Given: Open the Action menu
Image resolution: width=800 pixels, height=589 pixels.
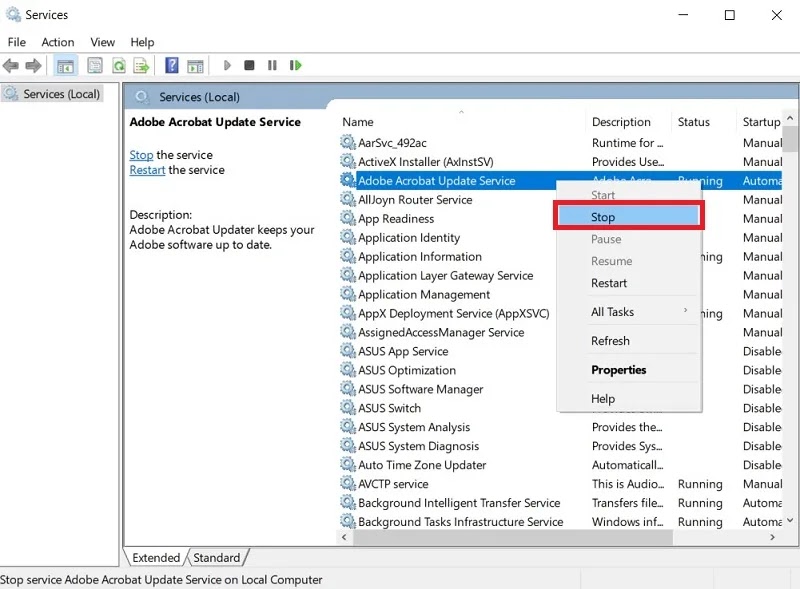Looking at the screenshot, I should (x=58, y=42).
